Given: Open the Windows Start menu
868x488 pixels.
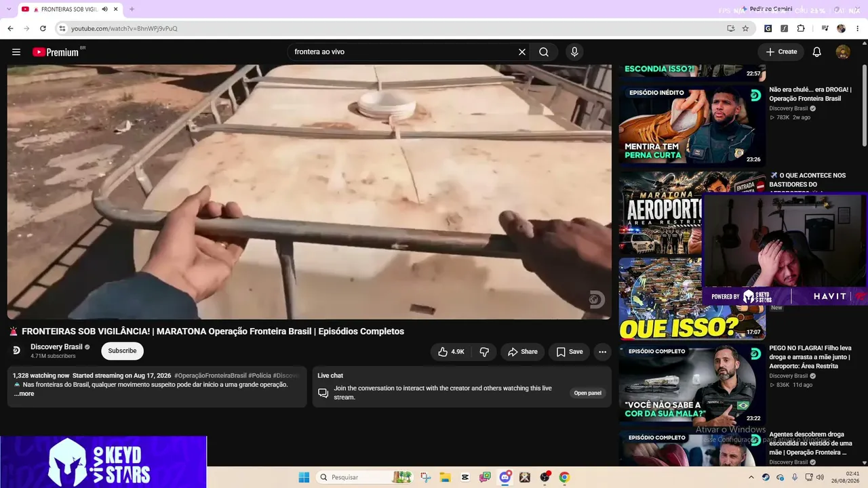Looking at the screenshot, I should (304, 477).
